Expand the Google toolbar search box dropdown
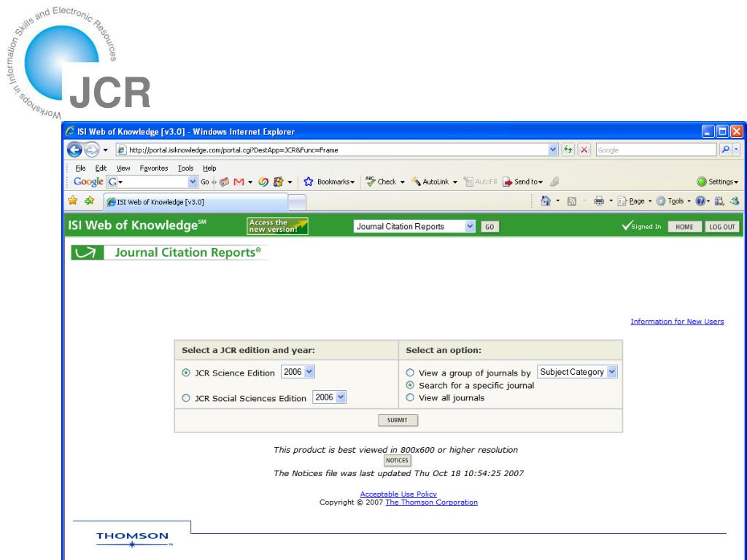Screen dimensions: 747x560 coord(193,182)
